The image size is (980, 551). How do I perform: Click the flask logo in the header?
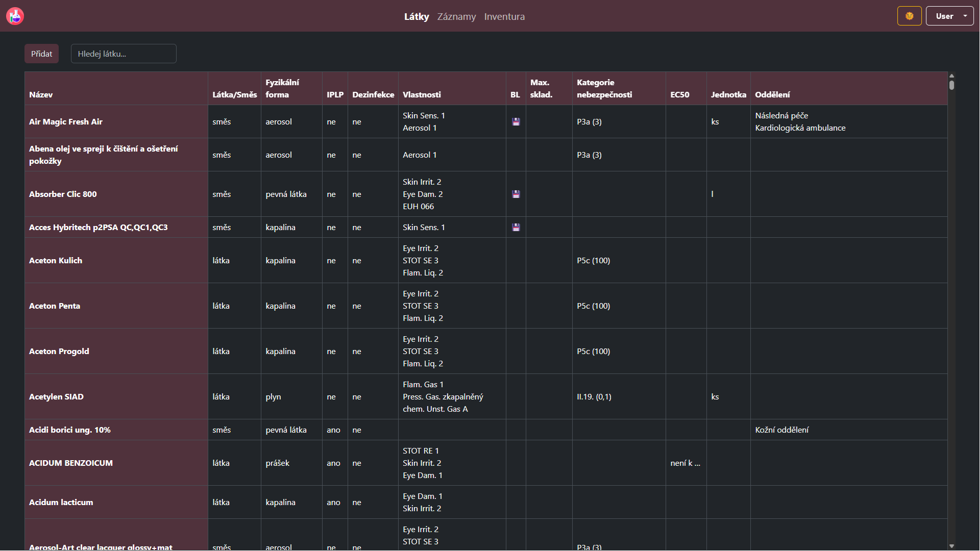tap(15, 16)
